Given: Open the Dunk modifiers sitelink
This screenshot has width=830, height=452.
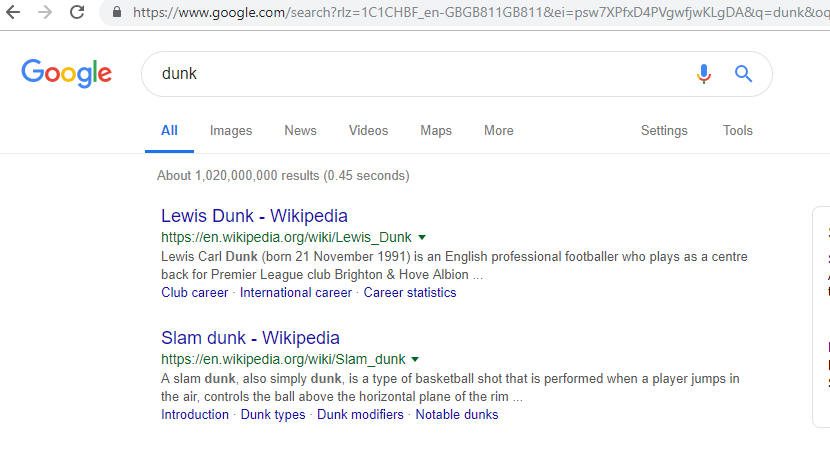Looking at the screenshot, I should (360, 414).
